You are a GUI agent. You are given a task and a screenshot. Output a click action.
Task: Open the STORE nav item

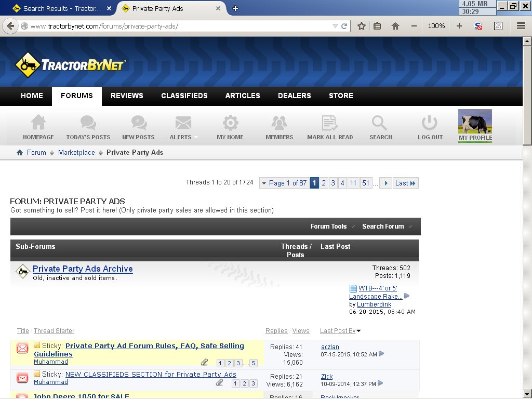pyautogui.click(x=341, y=96)
